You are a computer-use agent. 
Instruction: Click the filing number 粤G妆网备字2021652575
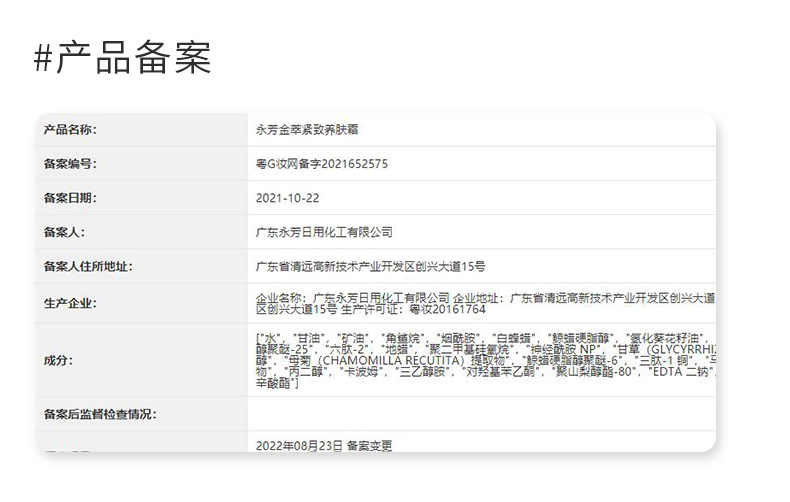point(322,164)
